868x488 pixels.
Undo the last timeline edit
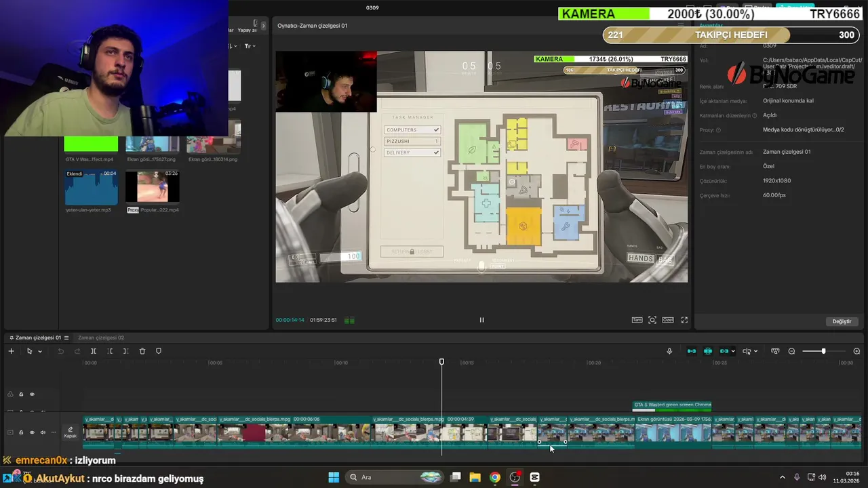[60, 351]
